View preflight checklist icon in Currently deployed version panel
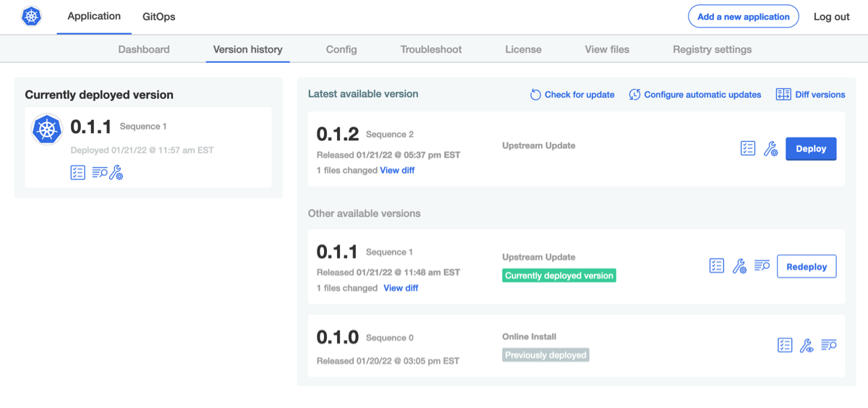Viewport: 868px width, 408px height. click(77, 172)
